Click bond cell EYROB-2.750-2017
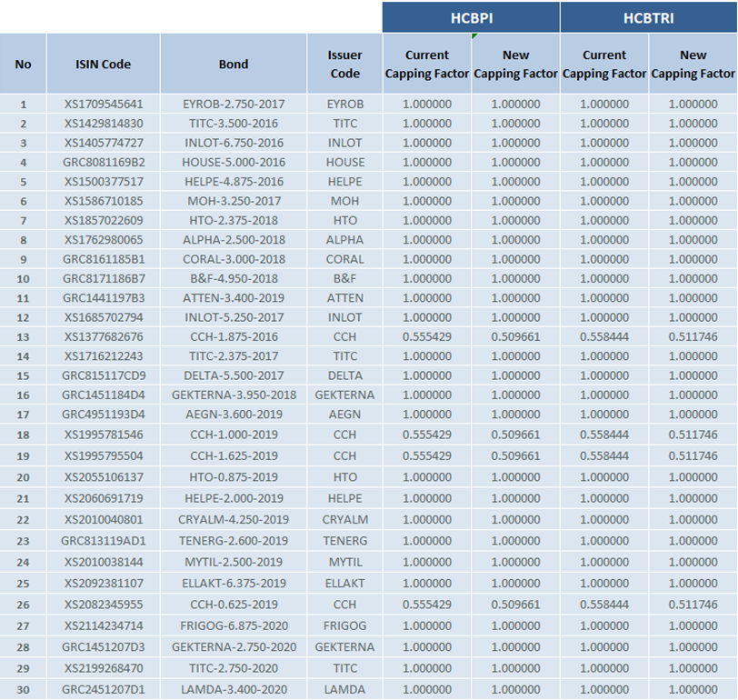The image size is (738, 700). [234, 105]
